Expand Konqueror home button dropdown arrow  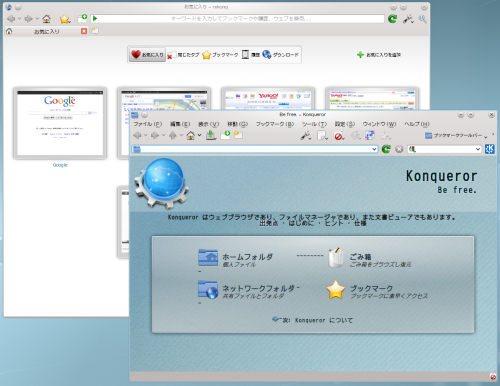coord(199,135)
